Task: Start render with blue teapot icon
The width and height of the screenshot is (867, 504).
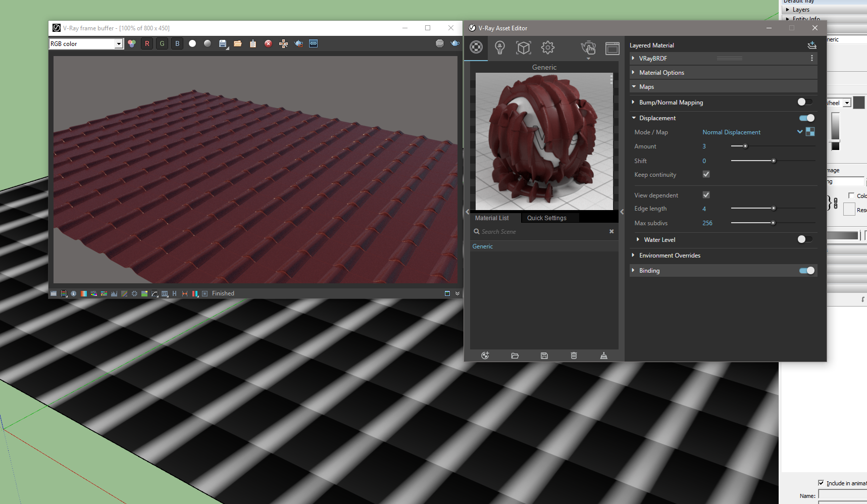Action: coord(455,43)
